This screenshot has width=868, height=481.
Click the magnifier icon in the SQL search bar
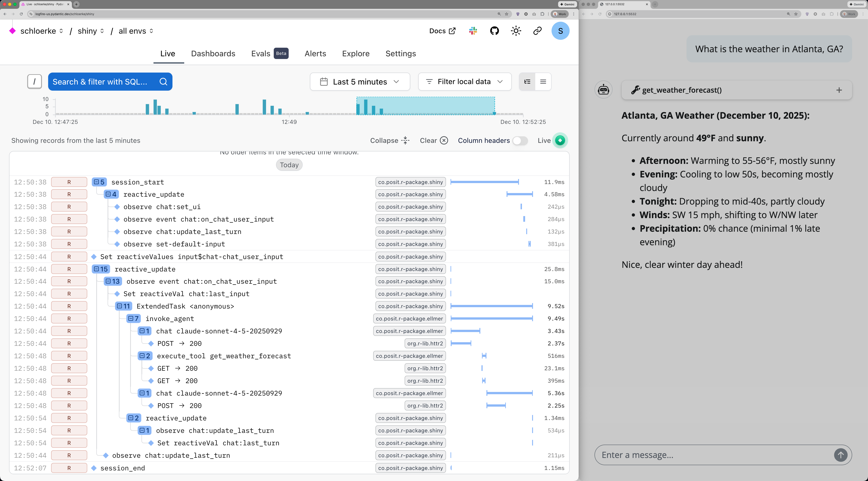[163, 82]
